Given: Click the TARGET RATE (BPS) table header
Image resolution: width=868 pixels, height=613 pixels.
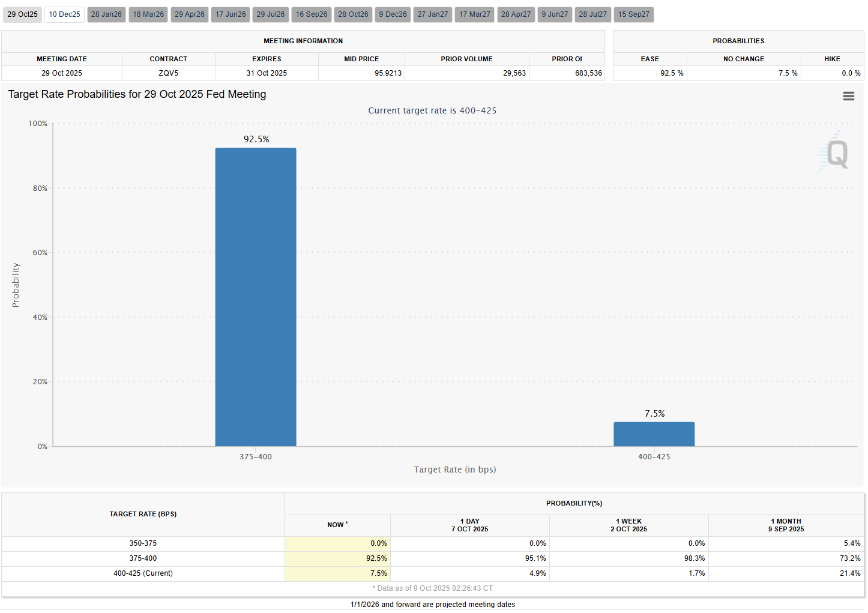Looking at the screenshot, I should (x=143, y=514).
